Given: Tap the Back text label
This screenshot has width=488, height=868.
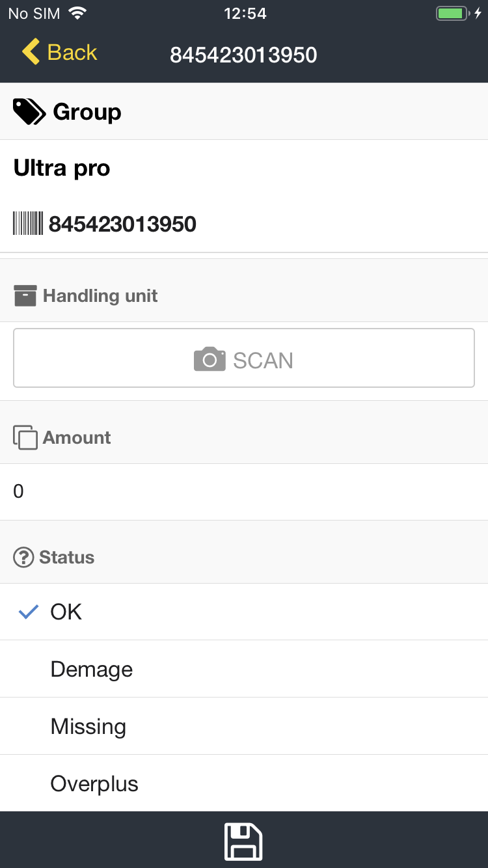Looking at the screenshot, I should click(x=72, y=52).
